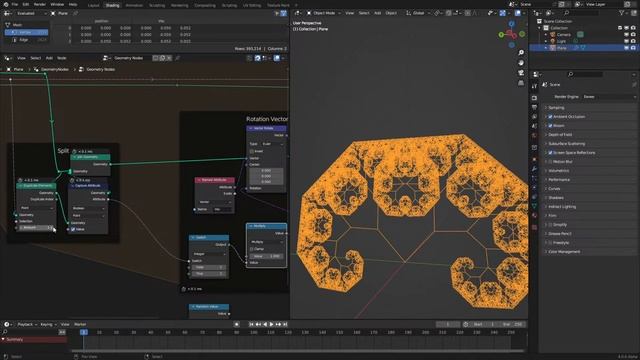Viewport: 640px width, 360px height.
Task: Click the play animation button
Action: point(271,324)
